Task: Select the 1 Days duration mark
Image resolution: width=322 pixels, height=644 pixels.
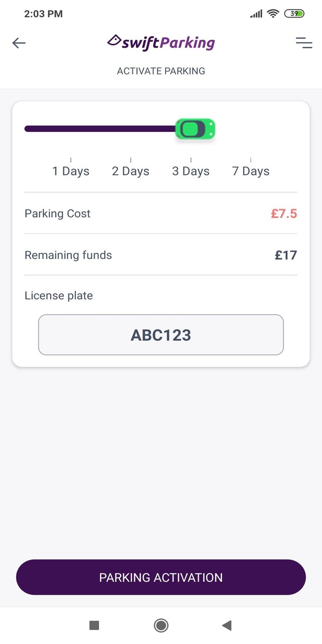Action: pyautogui.click(x=70, y=171)
